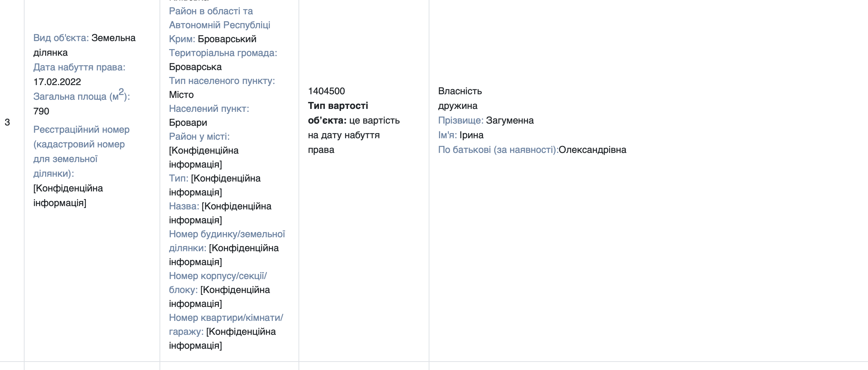The width and height of the screenshot is (868, 370).
Task: Select the surname 'Загуменна'
Action: (510, 120)
